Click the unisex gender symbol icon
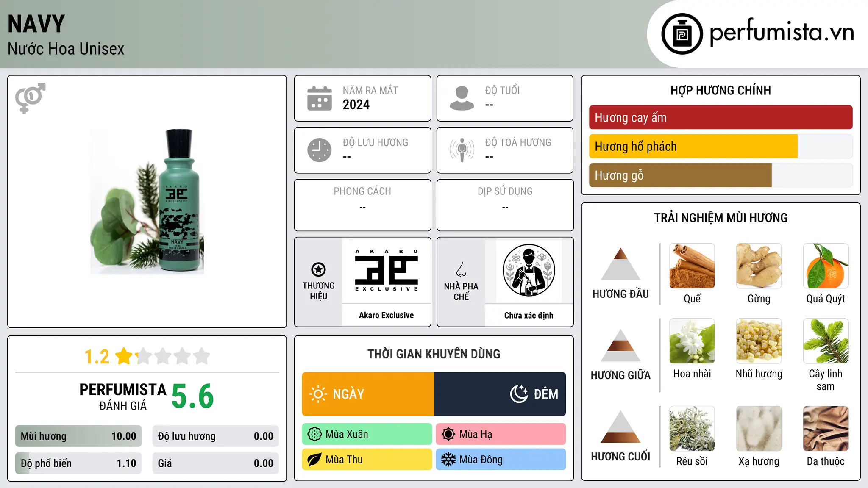 coord(31,98)
